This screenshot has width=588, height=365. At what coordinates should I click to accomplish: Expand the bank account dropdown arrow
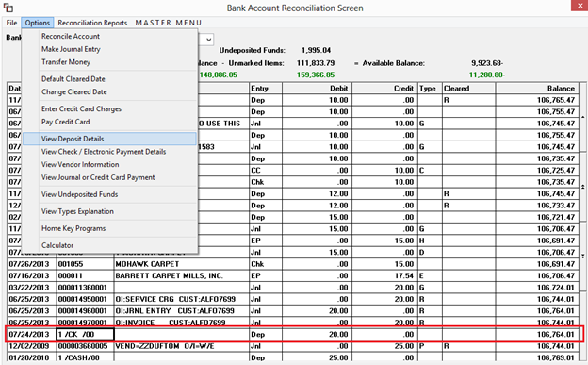pos(208,40)
